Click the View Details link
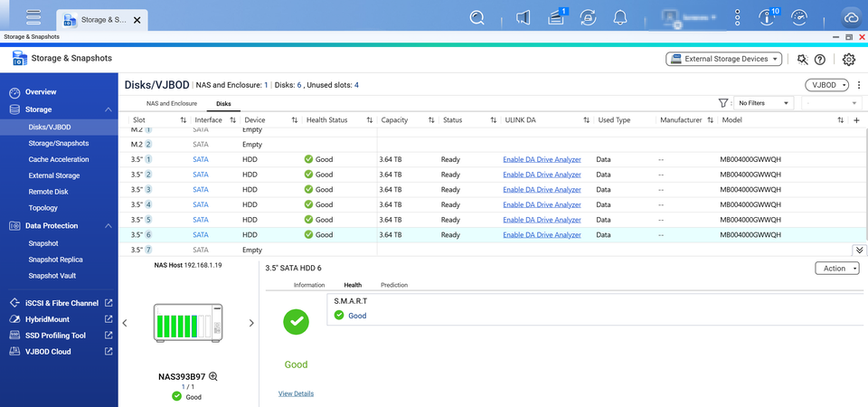This screenshot has height=407, width=868. (x=296, y=393)
